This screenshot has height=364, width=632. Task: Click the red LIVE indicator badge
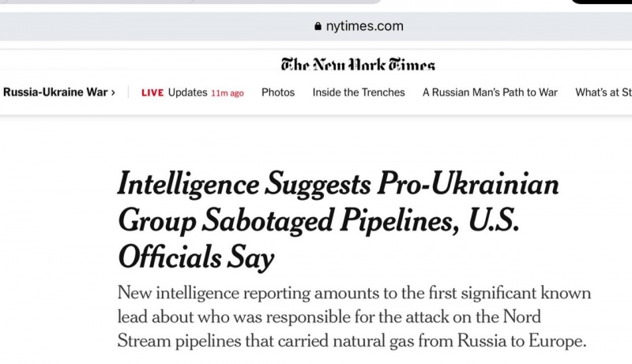(152, 92)
